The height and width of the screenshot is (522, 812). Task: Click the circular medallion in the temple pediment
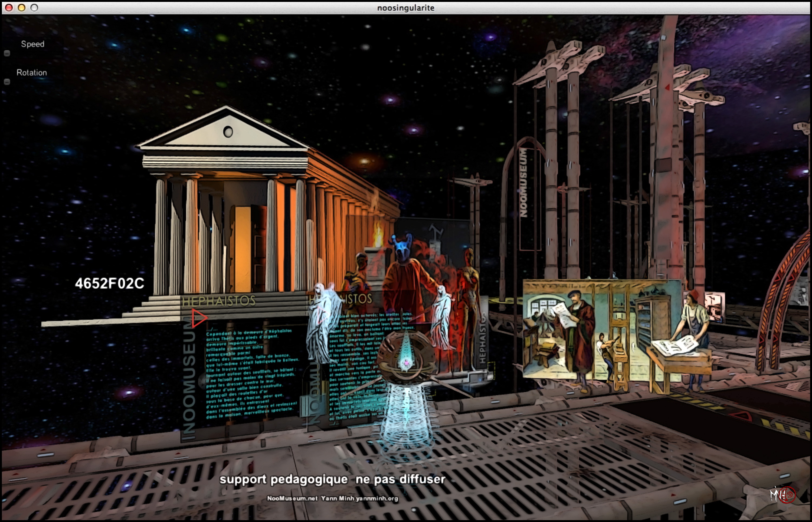[228, 132]
